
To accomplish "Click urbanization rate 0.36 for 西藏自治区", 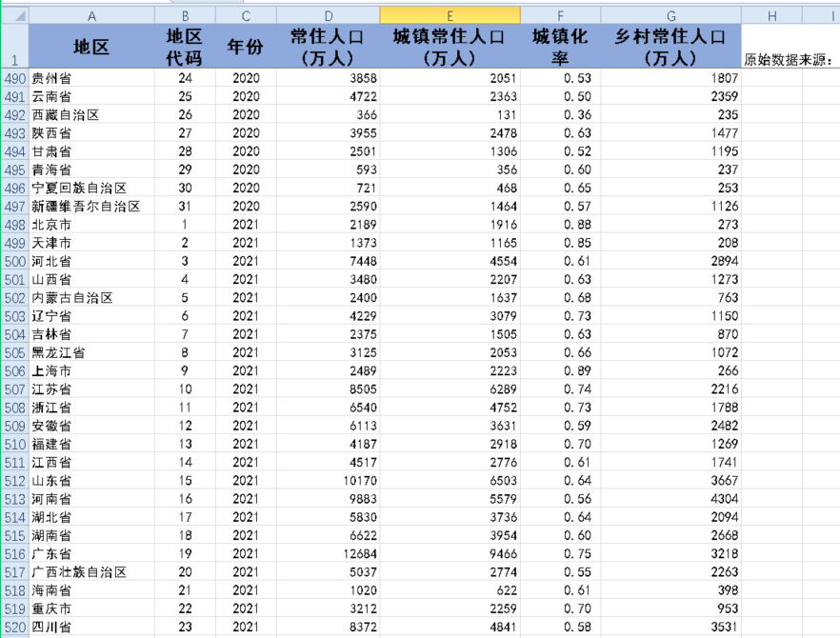I will coord(560,114).
